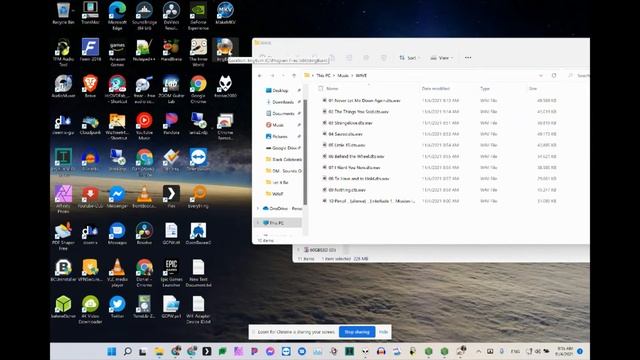Open the MakeMKV desktop shortcut
640x360 pixels.
click(225, 13)
